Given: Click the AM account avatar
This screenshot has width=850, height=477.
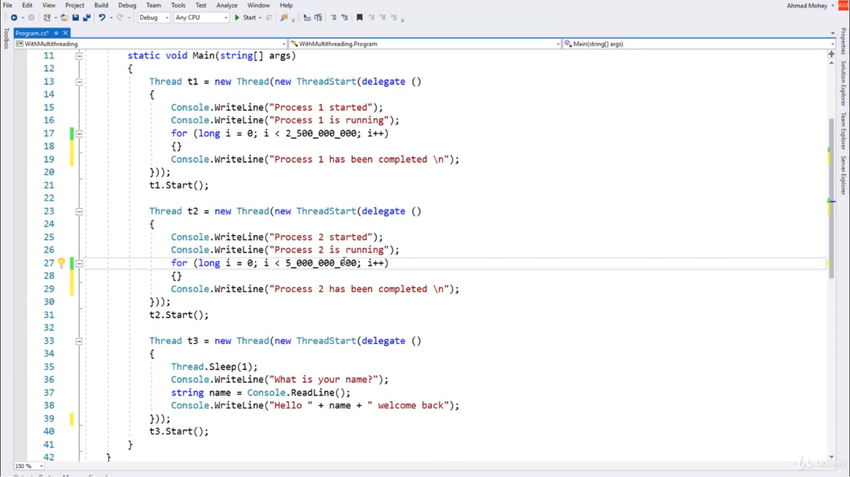Looking at the screenshot, I should click(843, 5).
